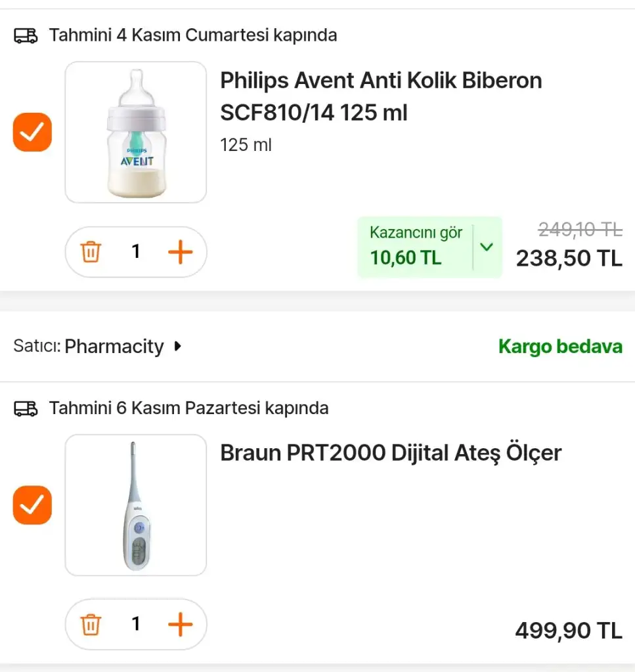Click the 238,50 TL discounted price

click(569, 259)
